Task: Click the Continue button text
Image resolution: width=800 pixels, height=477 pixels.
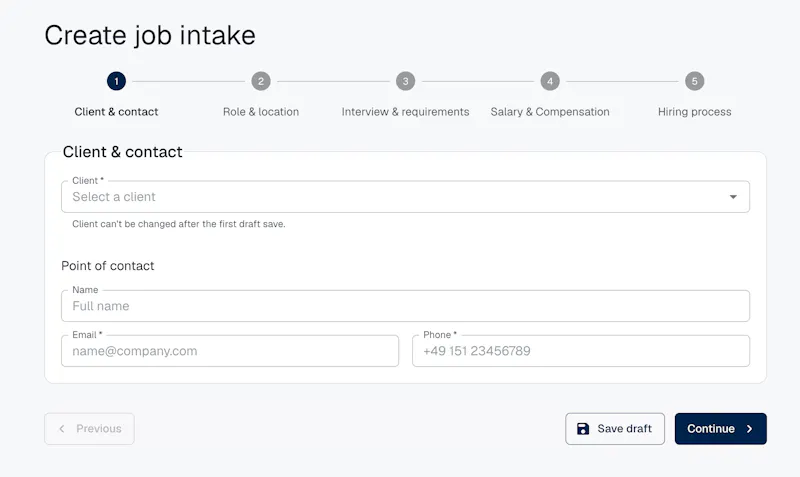Action: coord(711,429)
